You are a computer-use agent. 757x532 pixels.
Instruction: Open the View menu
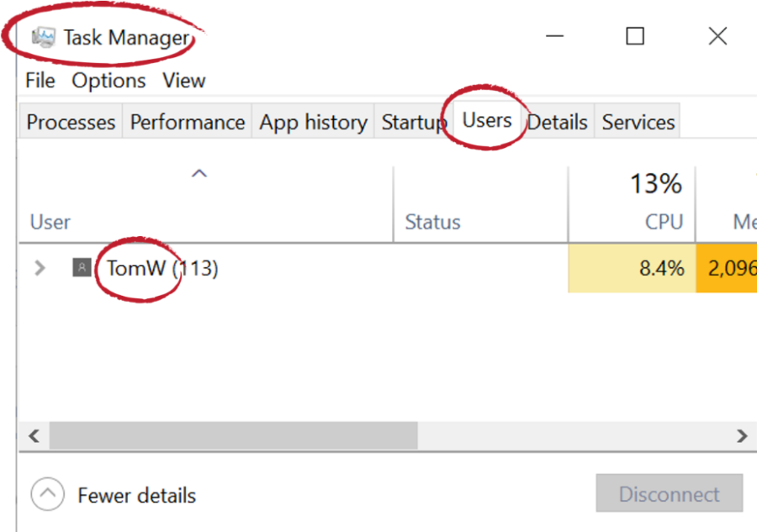[x=184, y=81]
